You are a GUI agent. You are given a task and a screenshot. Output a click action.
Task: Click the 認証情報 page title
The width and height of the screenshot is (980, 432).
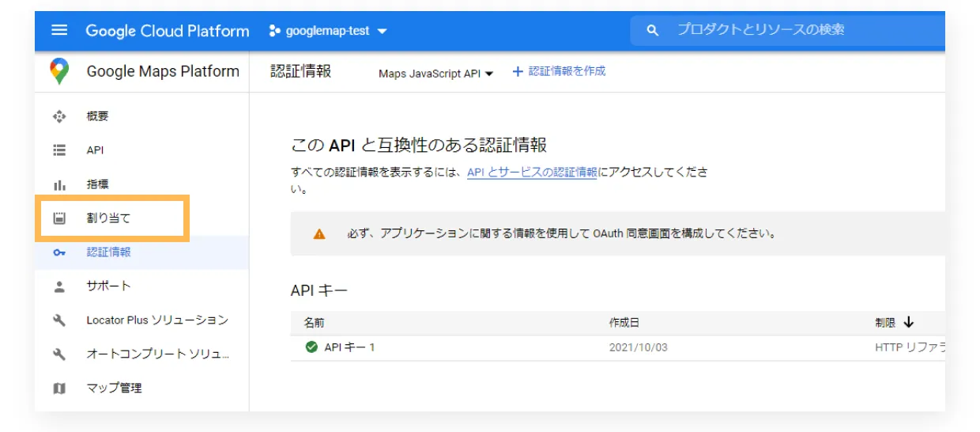tap(301, 71)
